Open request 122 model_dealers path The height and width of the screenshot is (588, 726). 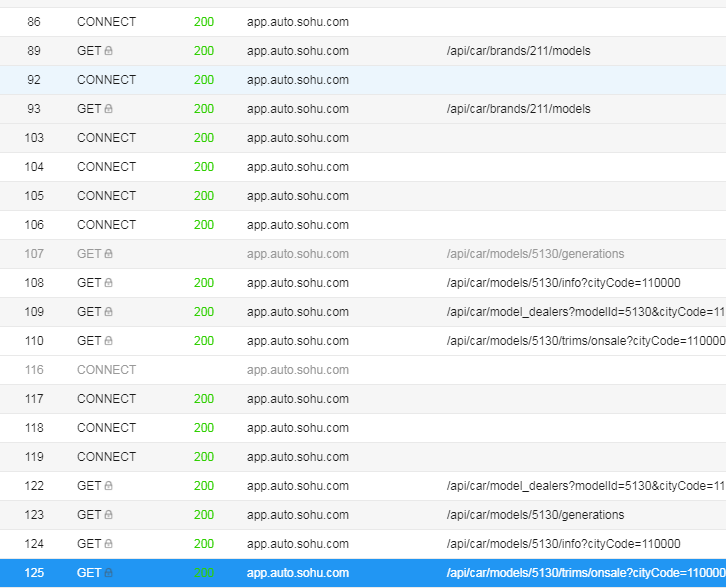coord(586,486)
